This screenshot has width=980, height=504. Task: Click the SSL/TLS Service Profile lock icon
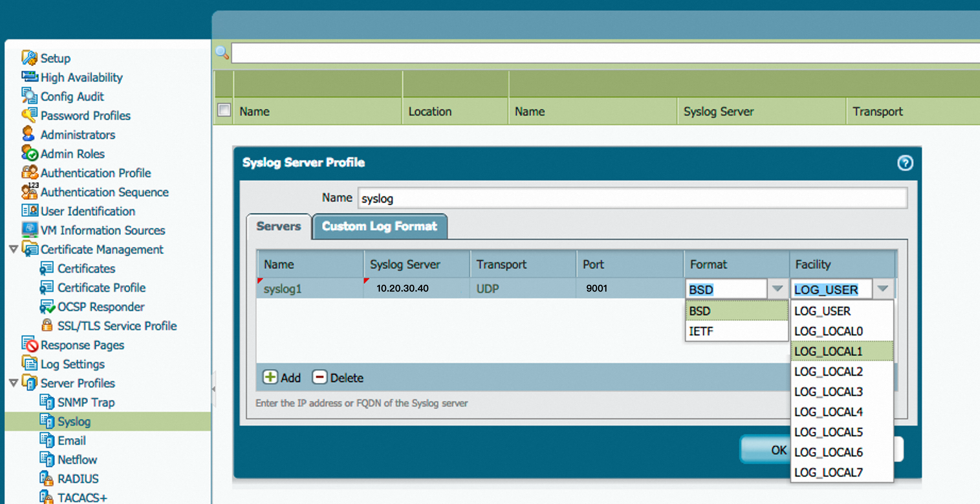pyautogui.click(x=47, y=325)
